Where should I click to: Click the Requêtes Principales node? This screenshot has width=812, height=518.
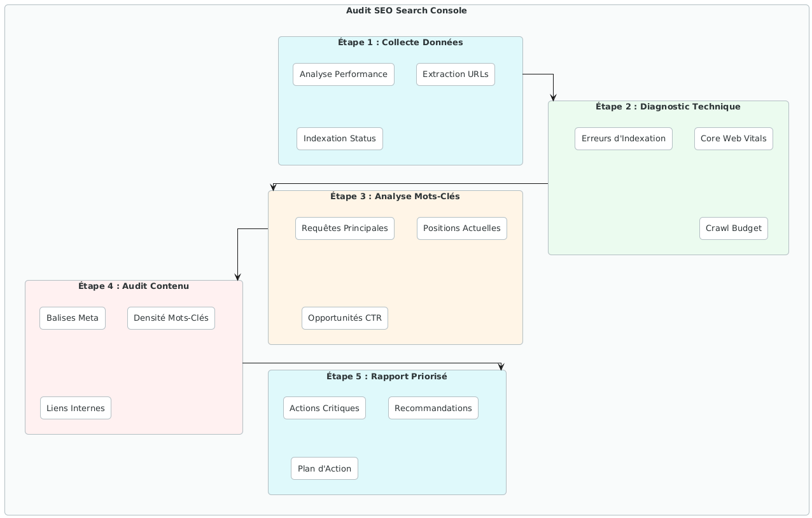344,228
